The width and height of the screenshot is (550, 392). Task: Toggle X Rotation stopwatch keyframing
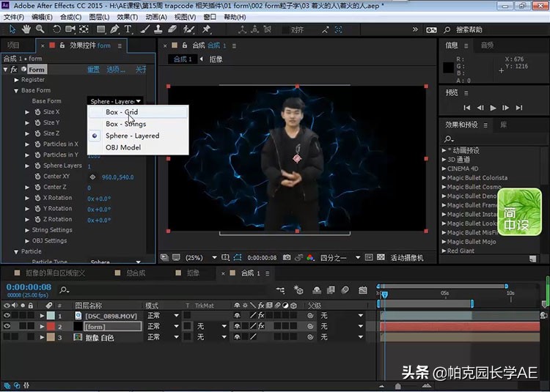(37, 198)
